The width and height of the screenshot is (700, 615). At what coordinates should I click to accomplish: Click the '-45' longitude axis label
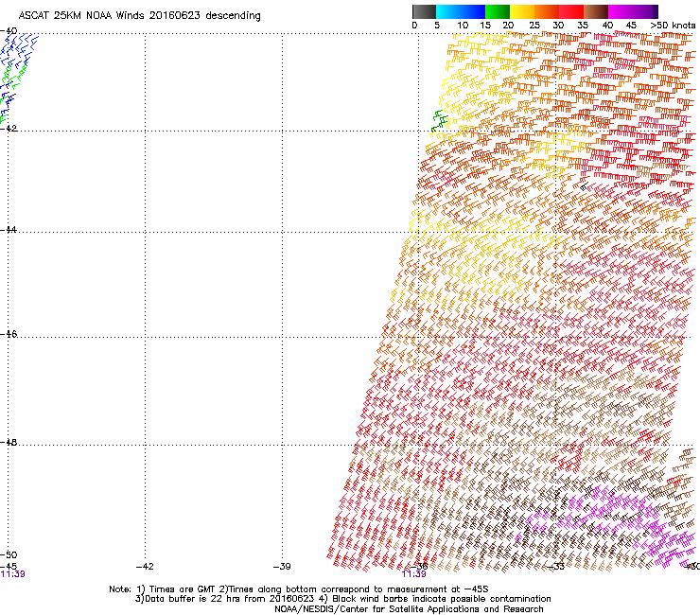pos(9,567)
